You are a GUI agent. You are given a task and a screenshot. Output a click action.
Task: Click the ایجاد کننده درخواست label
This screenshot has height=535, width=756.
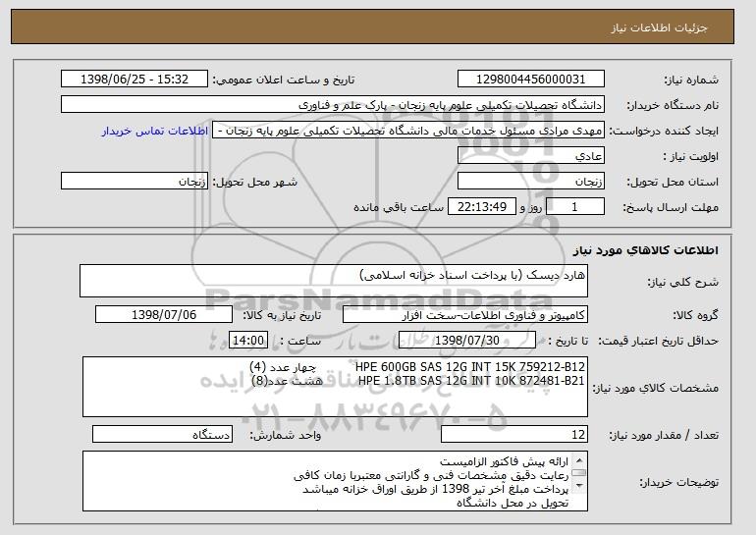tap(664, 131)
